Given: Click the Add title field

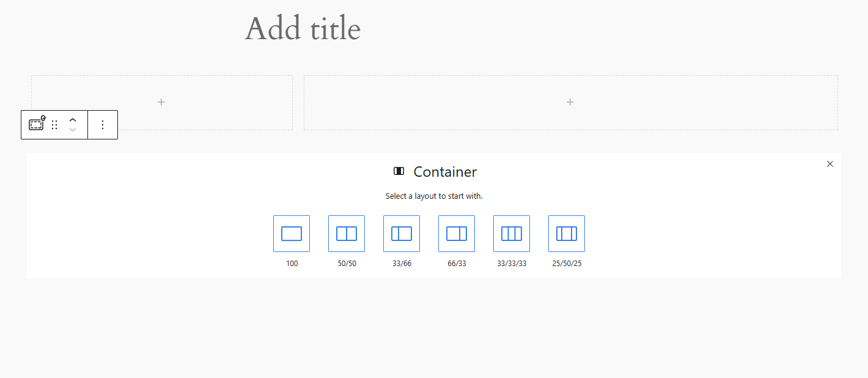Looking at the screenshot, I should click(x=303, y=29).
